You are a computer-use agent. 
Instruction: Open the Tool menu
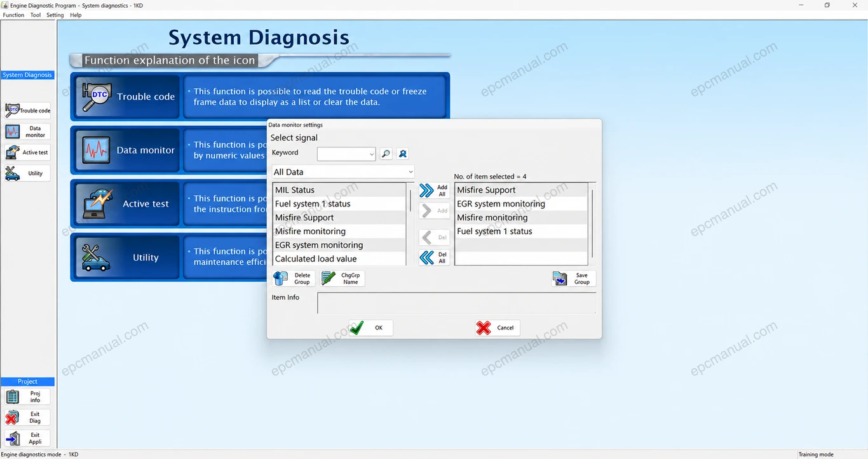point(36,15)
